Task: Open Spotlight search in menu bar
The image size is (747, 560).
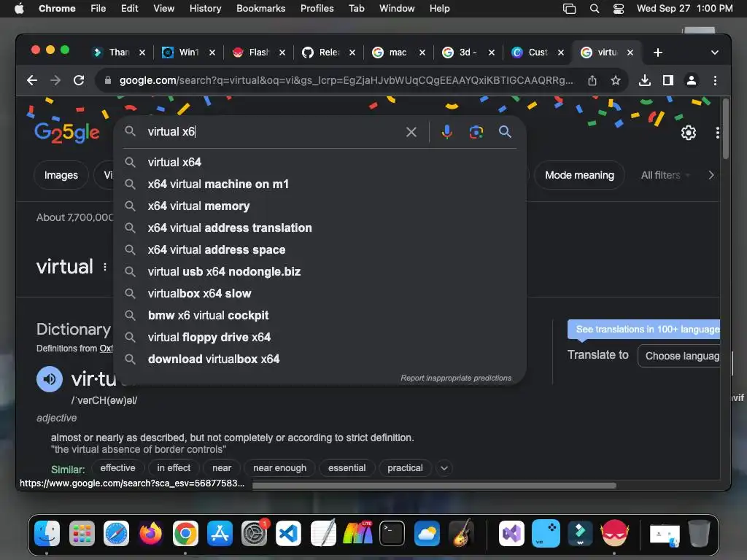Action: pos(594,9)
